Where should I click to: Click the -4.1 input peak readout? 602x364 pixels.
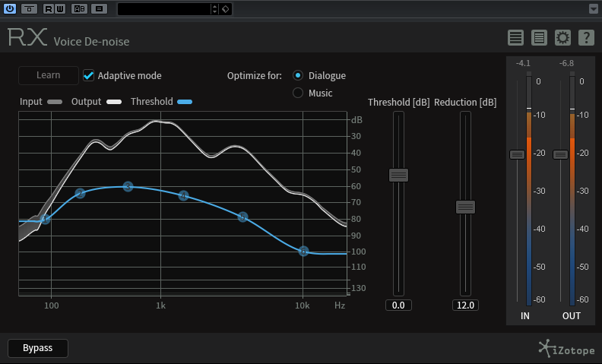(x=523, y=63)
